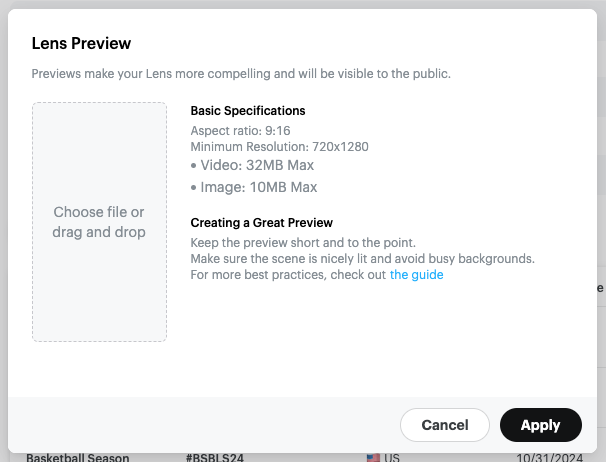This screenshot has height=462, width=606.
Task: Click the #BSBLS24 hashtag text
Action: click(215, 458)
